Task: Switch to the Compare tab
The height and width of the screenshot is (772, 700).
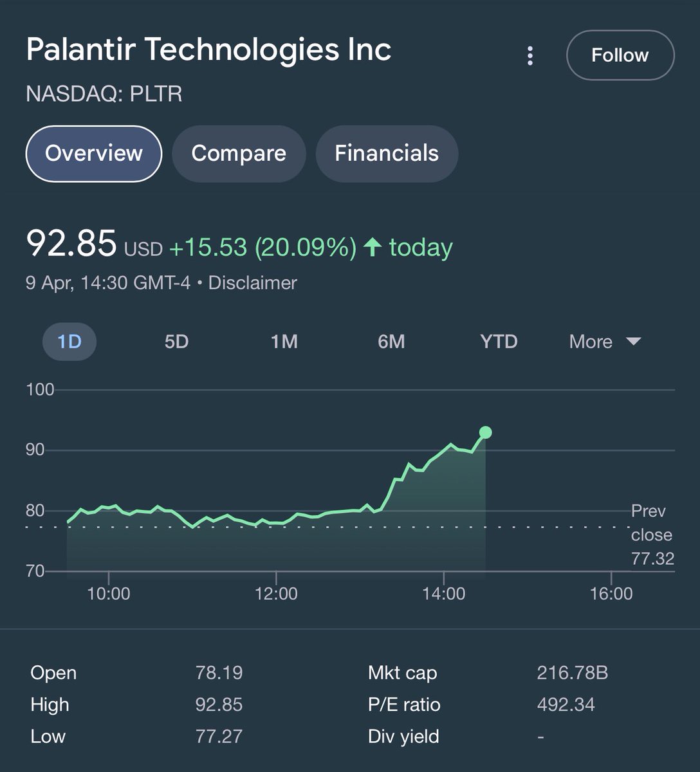Action: coord(239,154)
